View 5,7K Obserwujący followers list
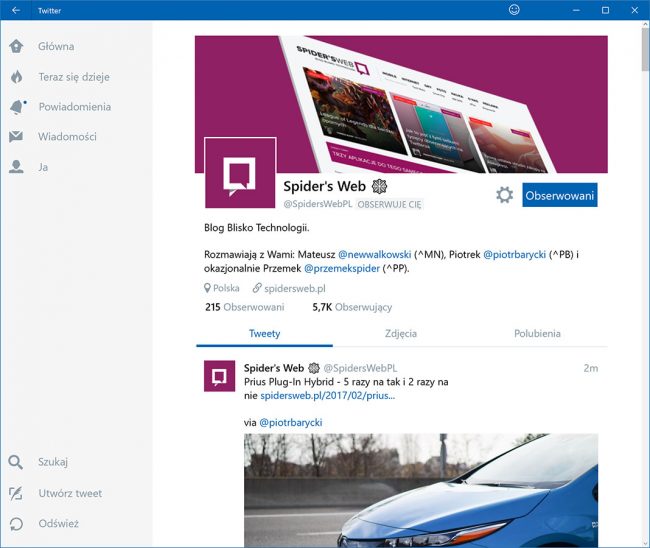Screen dimensions: 650x548 click(x=352, y=307)
